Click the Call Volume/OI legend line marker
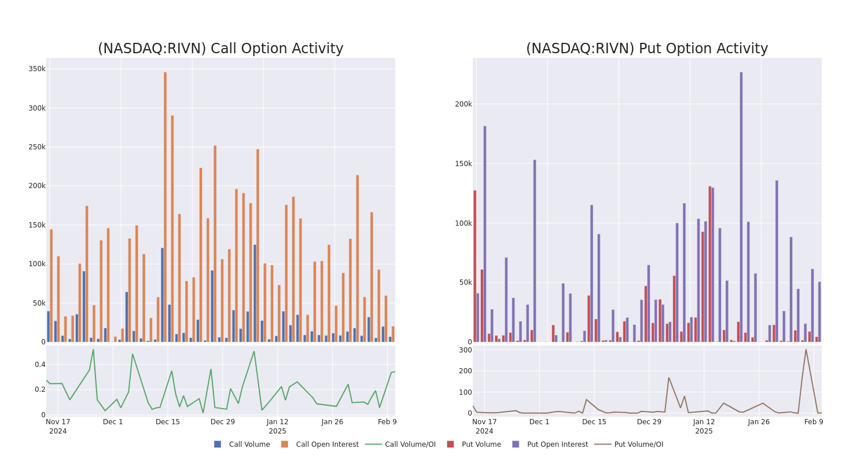 pos(373,444)
